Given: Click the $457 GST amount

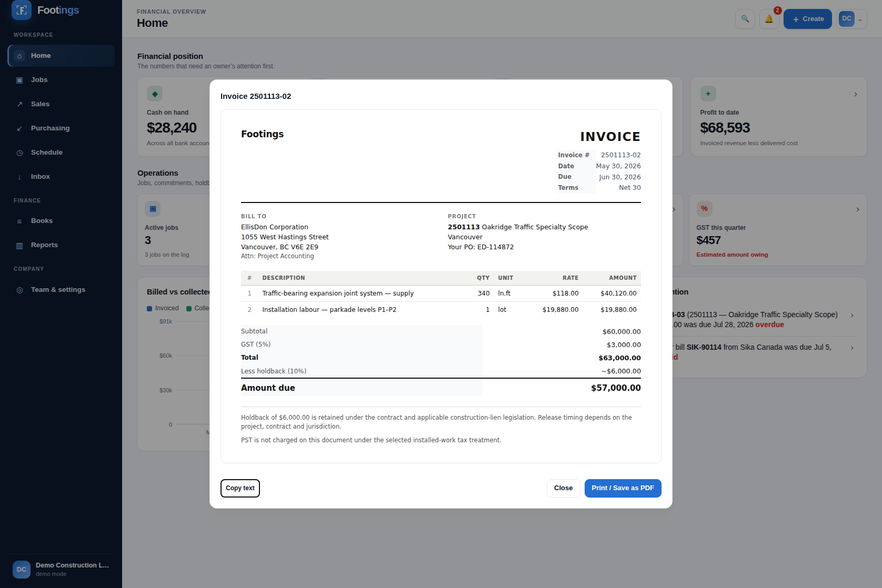Looking at the screenshot, I should click(708, 240).
